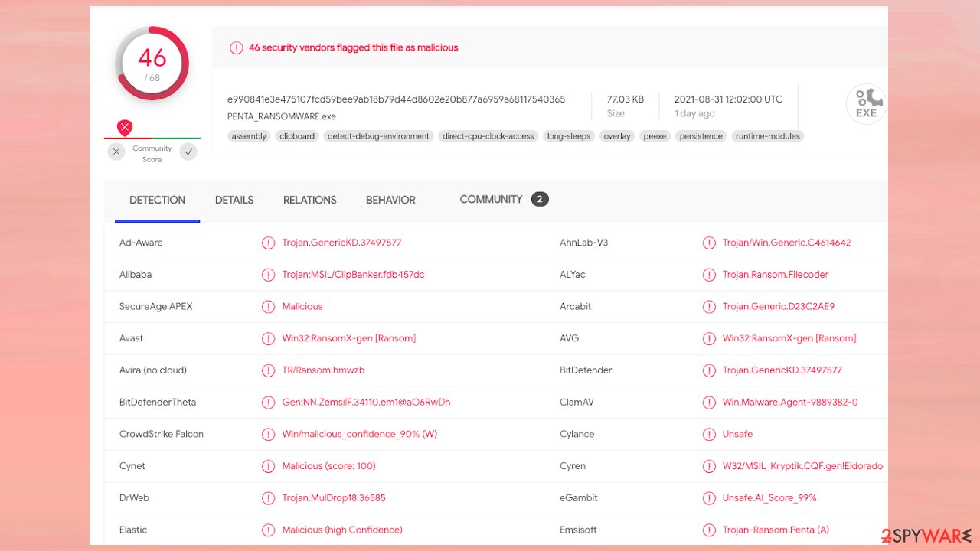
Task: Click the red community score marker
Action: [125, 128]
